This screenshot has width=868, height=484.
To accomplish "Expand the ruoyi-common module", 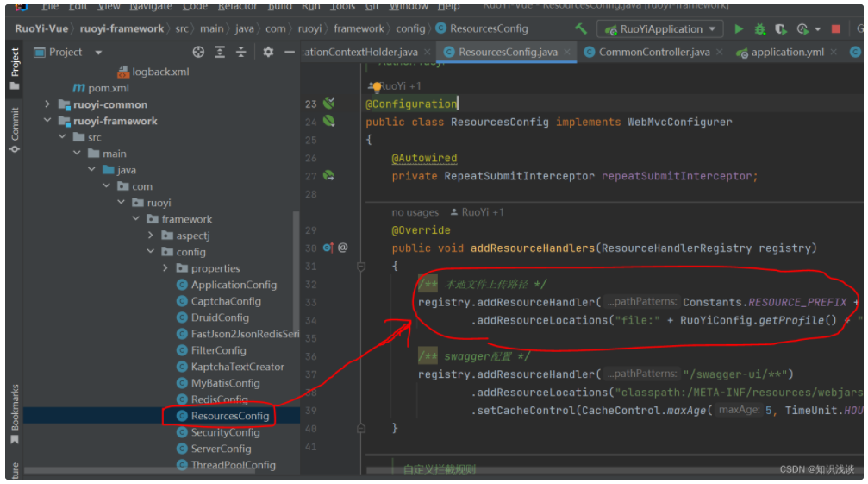I will 47,104.
